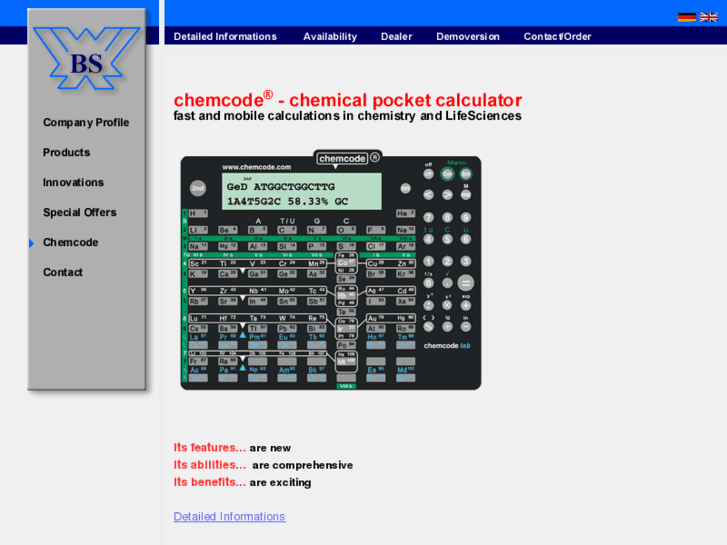View Special Offers in the sidebar
Viewport: 727px width, 545px height.
pyautogui.click(x=80, y=212)
